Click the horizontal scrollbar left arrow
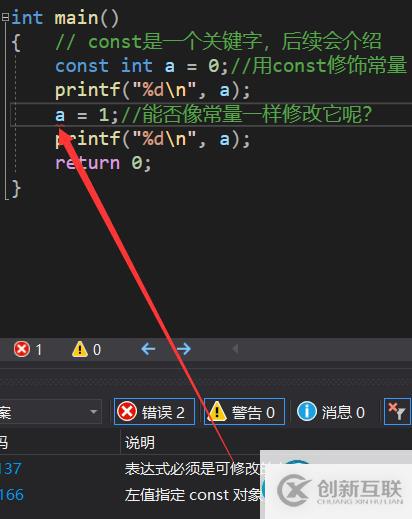The width and height of the screenshot is (412, 519). tap(235, 349)
